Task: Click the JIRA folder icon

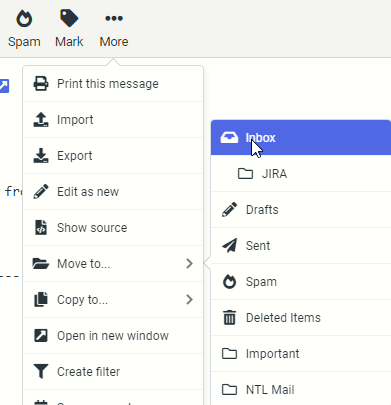Action: 245,174
